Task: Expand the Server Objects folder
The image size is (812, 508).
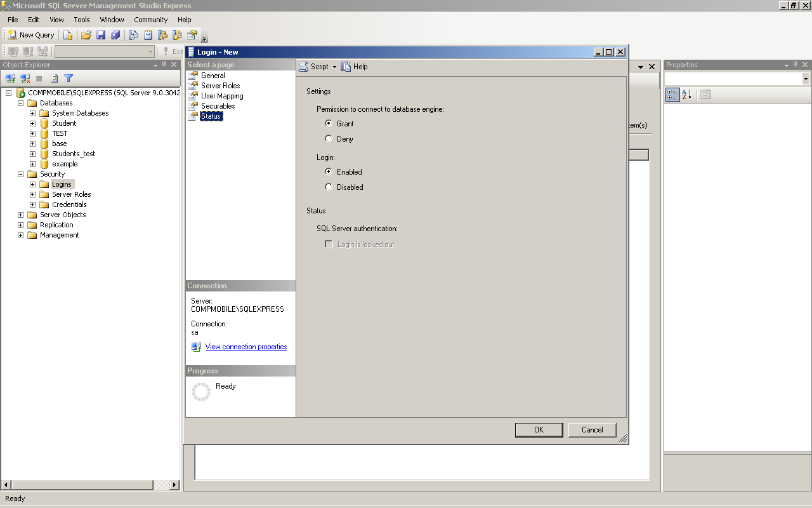Action: [20, 215]
